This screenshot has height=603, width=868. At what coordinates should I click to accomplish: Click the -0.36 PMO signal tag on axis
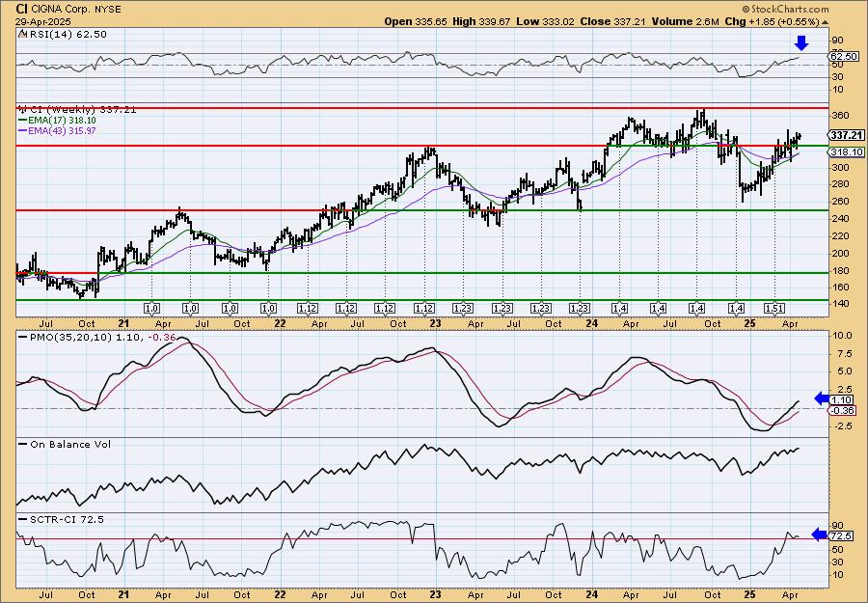(x=842, y=410)
